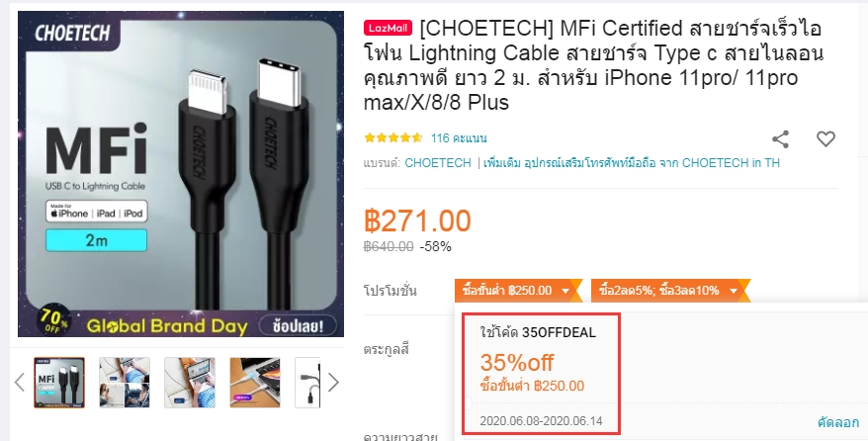Click the LazMall badge
868x441 pixels.
(x=389, y=28)
